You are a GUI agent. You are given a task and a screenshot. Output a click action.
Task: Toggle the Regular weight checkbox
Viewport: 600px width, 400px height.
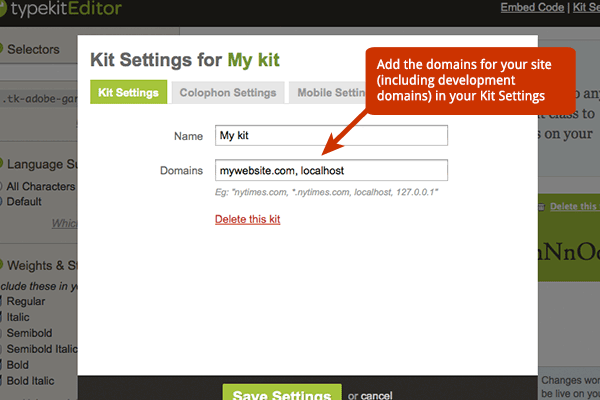coord(3,301)
